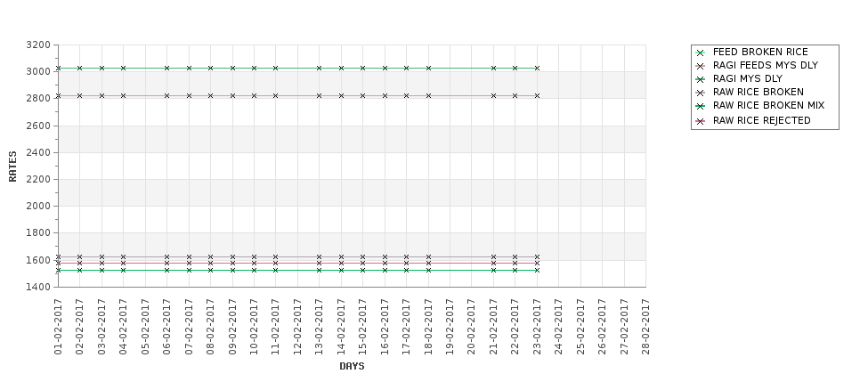This screenshot has width=868, height=382.
Task: Click the 2800-level line marker at 06-02-2017
Action: [166, 95]
